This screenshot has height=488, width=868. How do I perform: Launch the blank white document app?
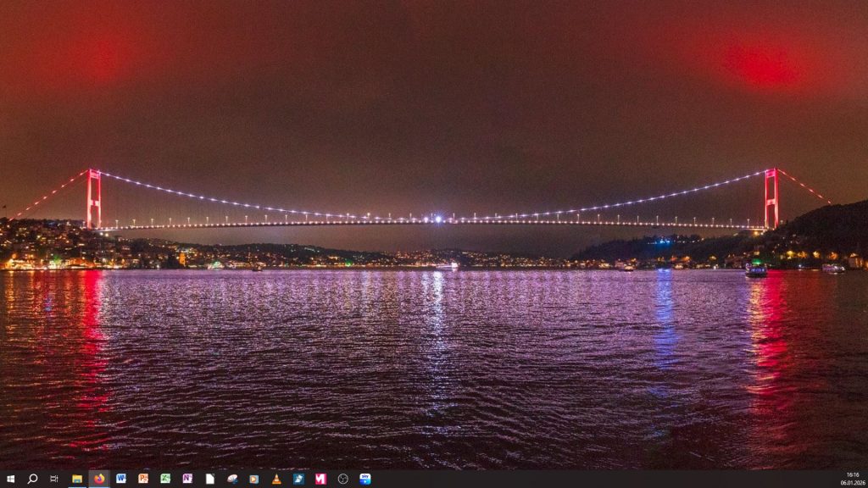[209, 479]
